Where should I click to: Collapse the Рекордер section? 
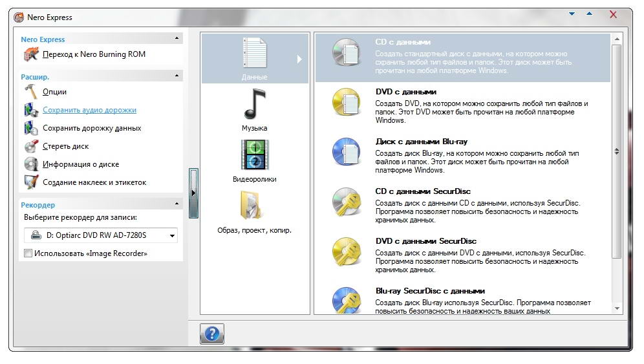[177, 204]
